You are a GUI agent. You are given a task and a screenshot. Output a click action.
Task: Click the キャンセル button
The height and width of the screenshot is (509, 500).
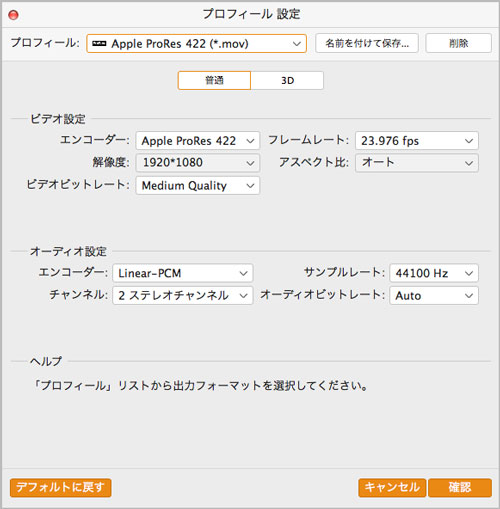click(x=392, y=488)
